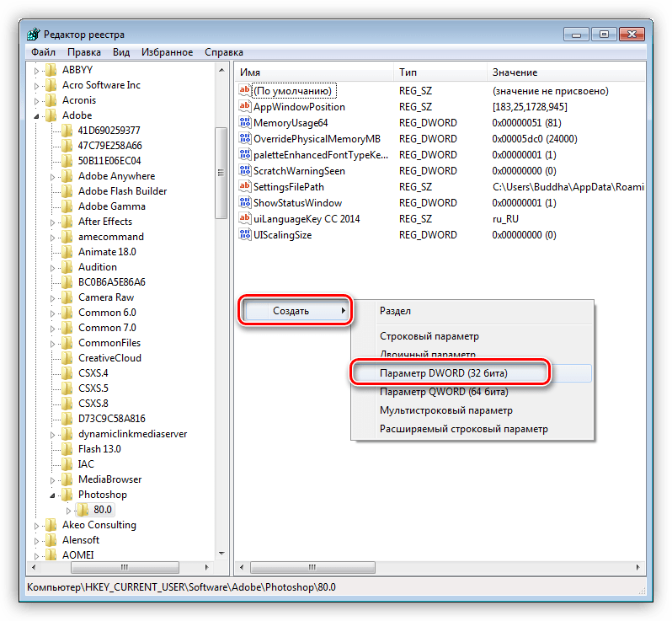Click the paletteEnhancedFontTypeKe... value icon
This screenshot has width=672, height=621.
[245, 154]
